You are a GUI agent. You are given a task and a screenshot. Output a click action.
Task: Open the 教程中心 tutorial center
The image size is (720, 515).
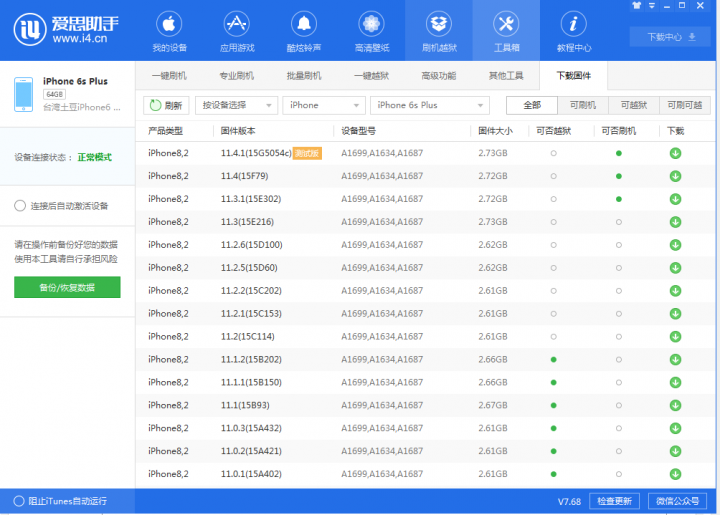coord(574,31)
